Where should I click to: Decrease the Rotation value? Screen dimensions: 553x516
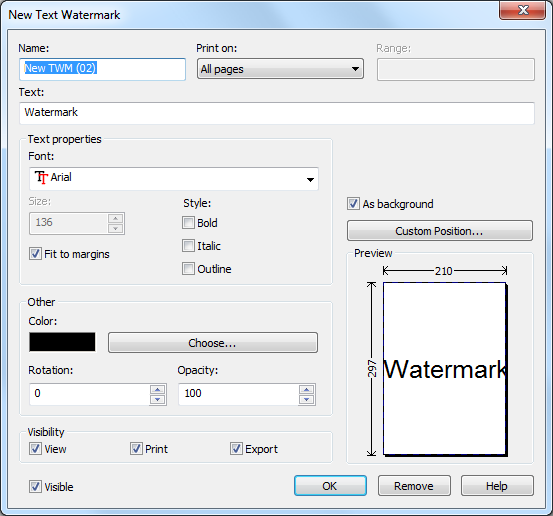(x=157, y=400)
